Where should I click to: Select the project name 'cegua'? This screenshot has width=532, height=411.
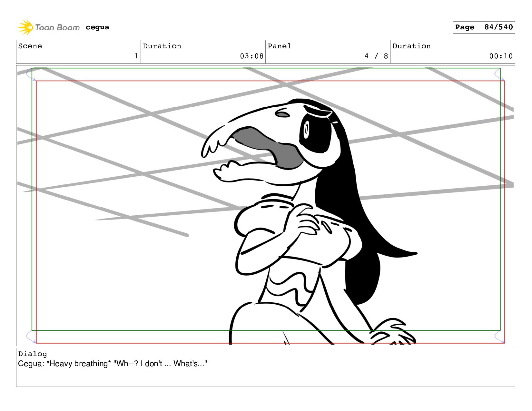click(97, 27)
